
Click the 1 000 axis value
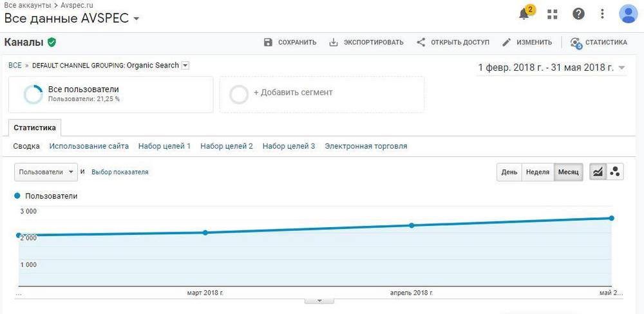coord(28,264)
